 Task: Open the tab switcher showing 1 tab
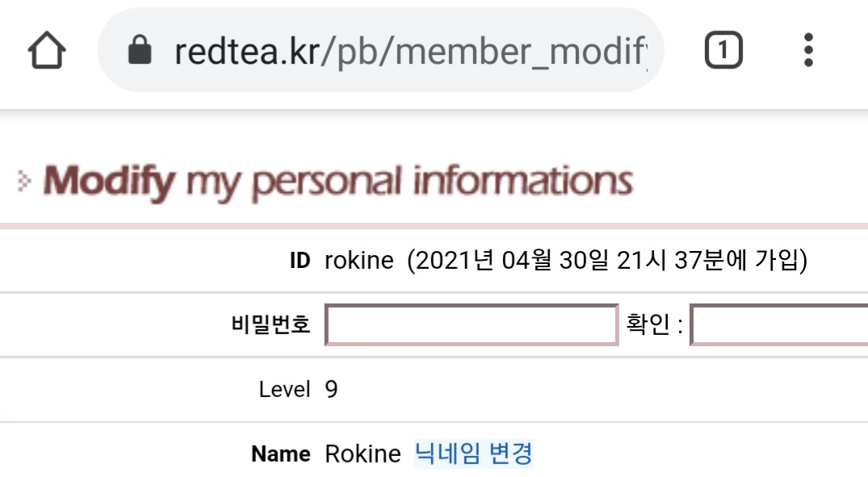[x=723, y=52]
